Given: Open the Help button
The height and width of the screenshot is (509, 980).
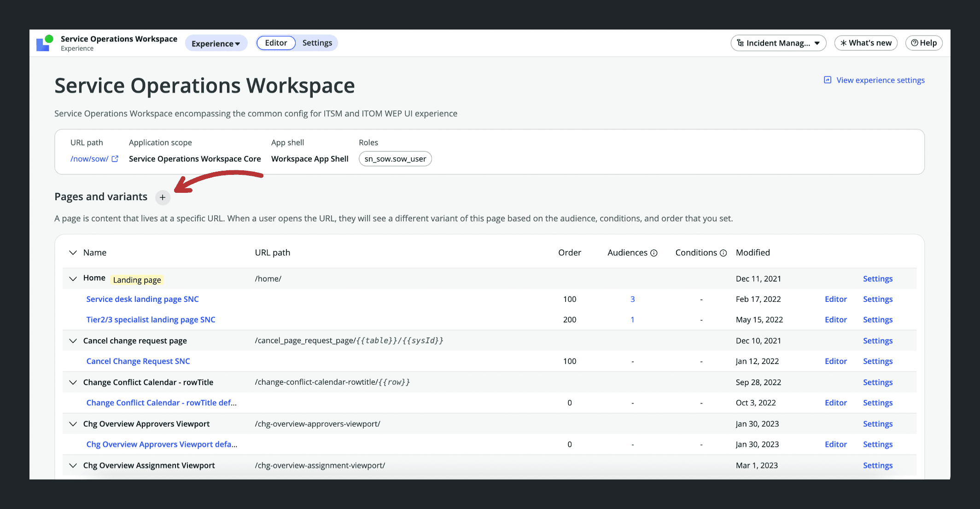Looking at the screenshot, I should click(924, 43).
